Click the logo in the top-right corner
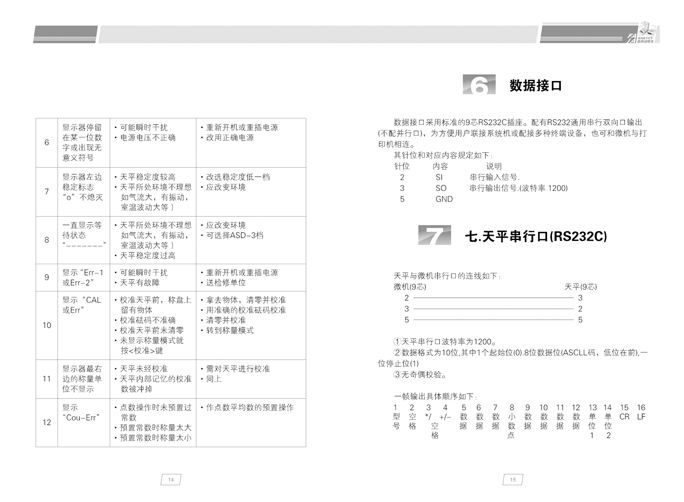Image resolution: width=684 pixels, height=502 pixels. (641, 35)
